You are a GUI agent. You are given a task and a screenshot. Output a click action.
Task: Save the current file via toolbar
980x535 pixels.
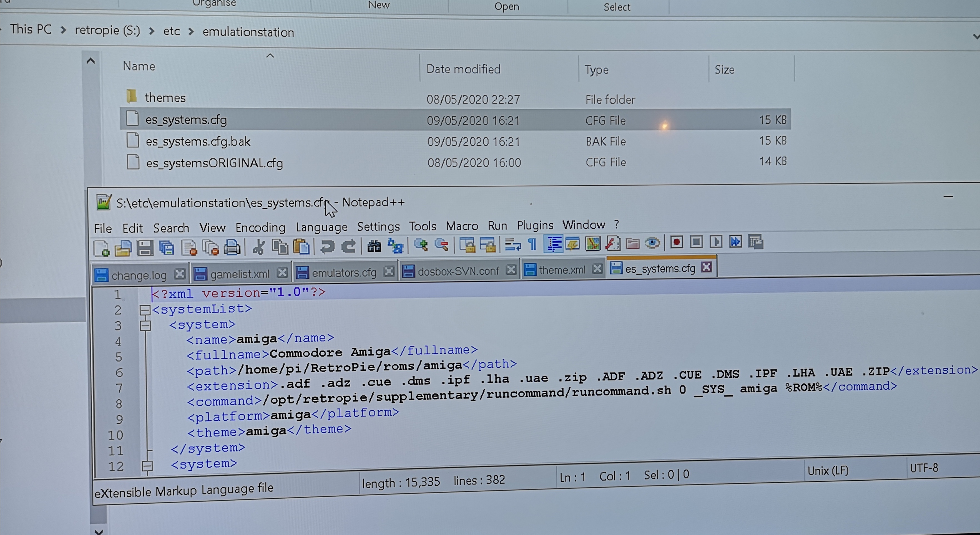click(x=145, y=248)
